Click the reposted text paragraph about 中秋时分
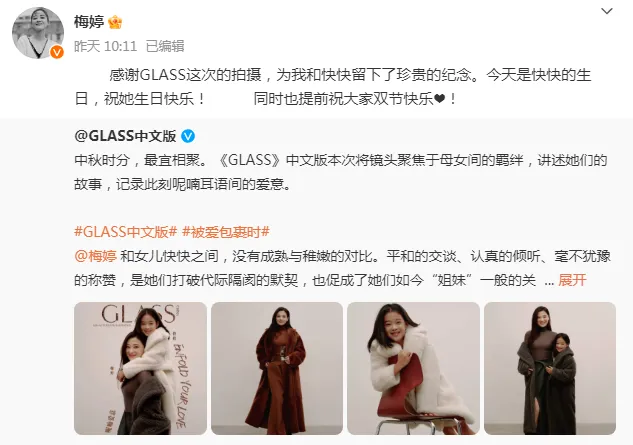Screen dimensions: 633x445 (340, 172)
